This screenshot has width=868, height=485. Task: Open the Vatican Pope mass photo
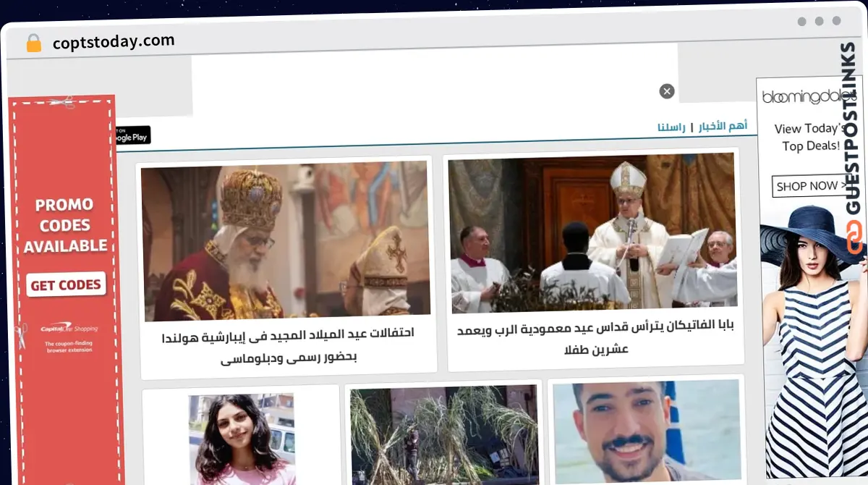tap(592, 234)
